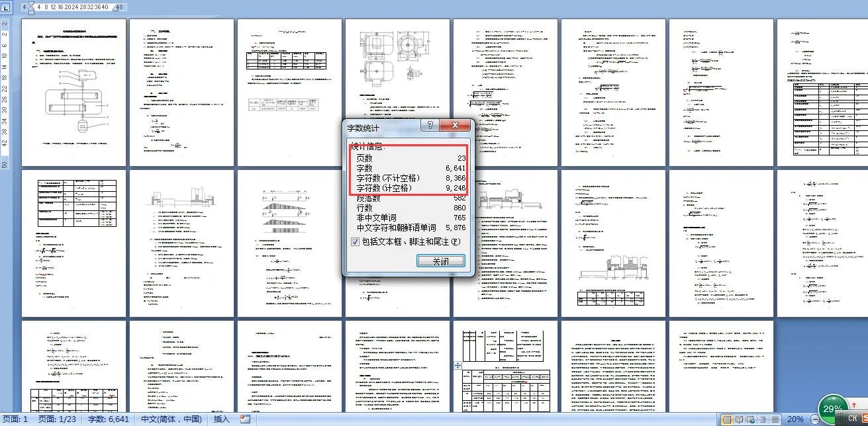This screenshot has height=426, width=868.
Task: Close the 字数统计 dialog with X
Action: (x=455, y=126)
